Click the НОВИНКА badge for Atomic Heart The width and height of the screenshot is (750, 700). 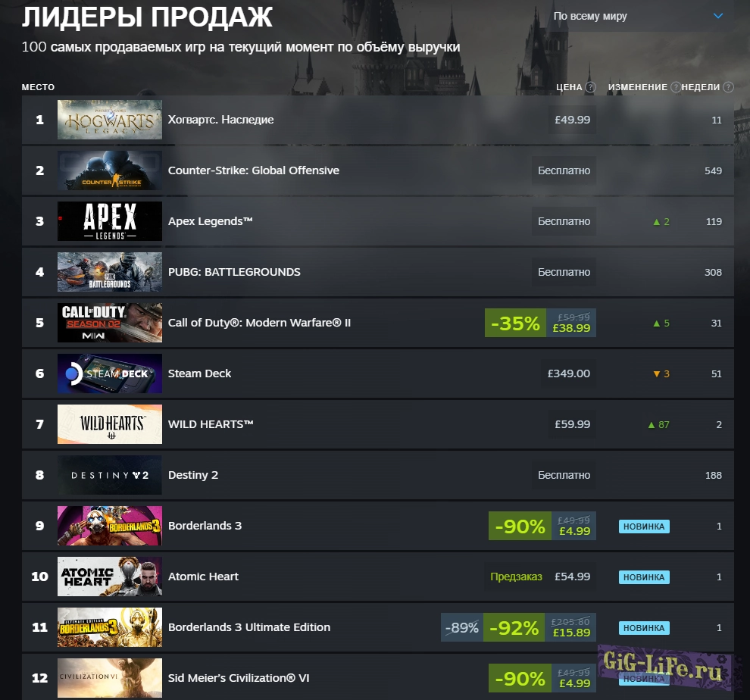[x=644, y=577]
